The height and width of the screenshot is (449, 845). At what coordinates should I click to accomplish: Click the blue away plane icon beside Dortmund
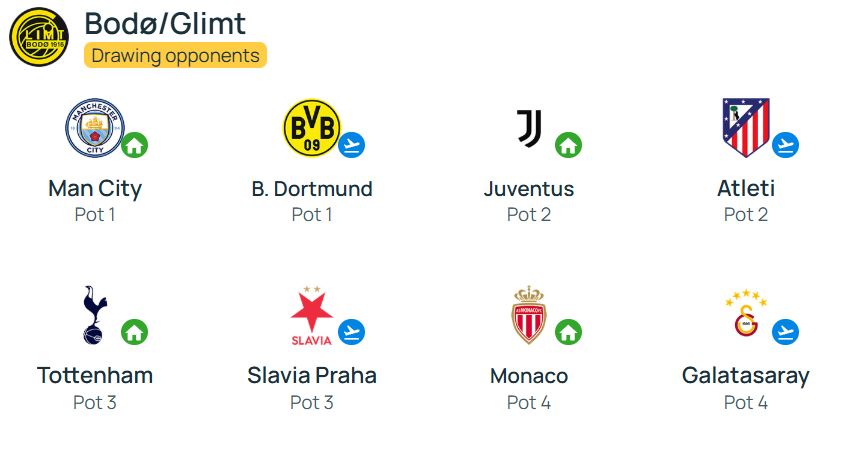[352, 145]
